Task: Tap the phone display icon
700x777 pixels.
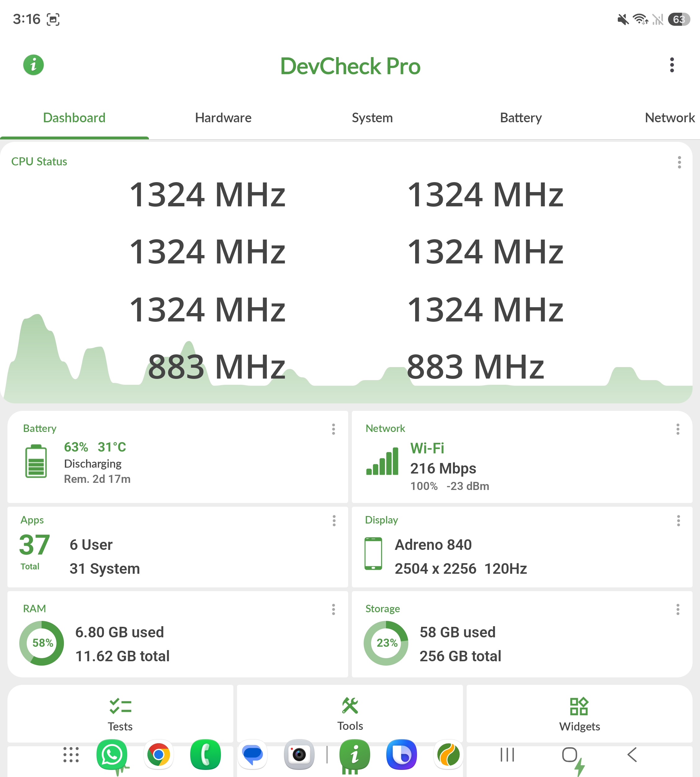Action: 373,554
